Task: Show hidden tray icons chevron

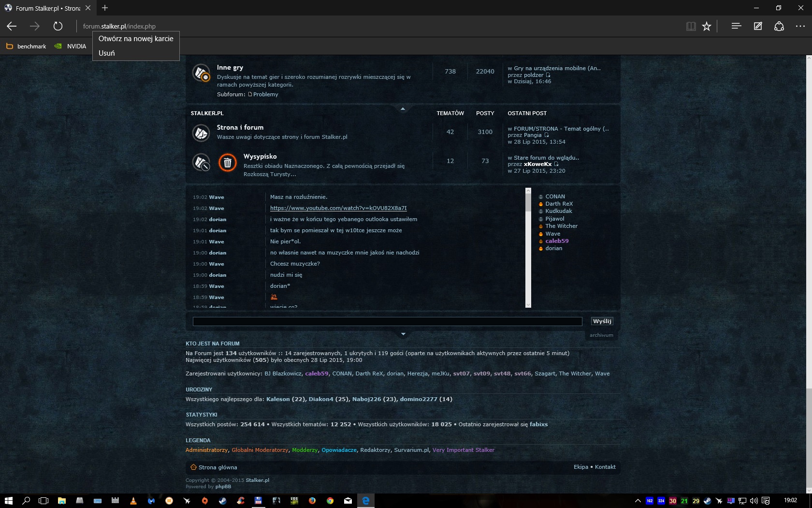Action: click(638, 501)
